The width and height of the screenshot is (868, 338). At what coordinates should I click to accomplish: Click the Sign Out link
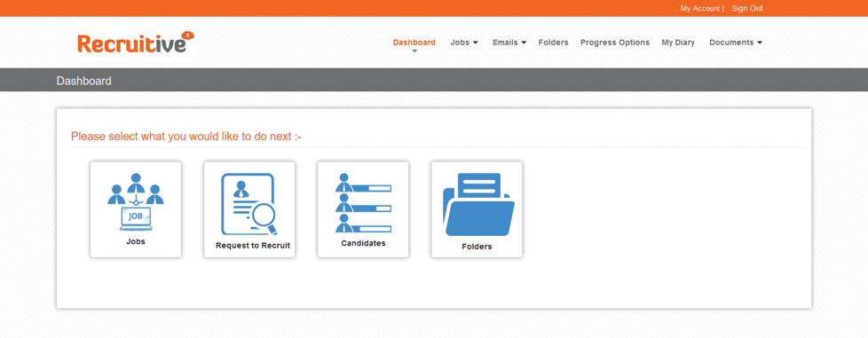point(746,8)
